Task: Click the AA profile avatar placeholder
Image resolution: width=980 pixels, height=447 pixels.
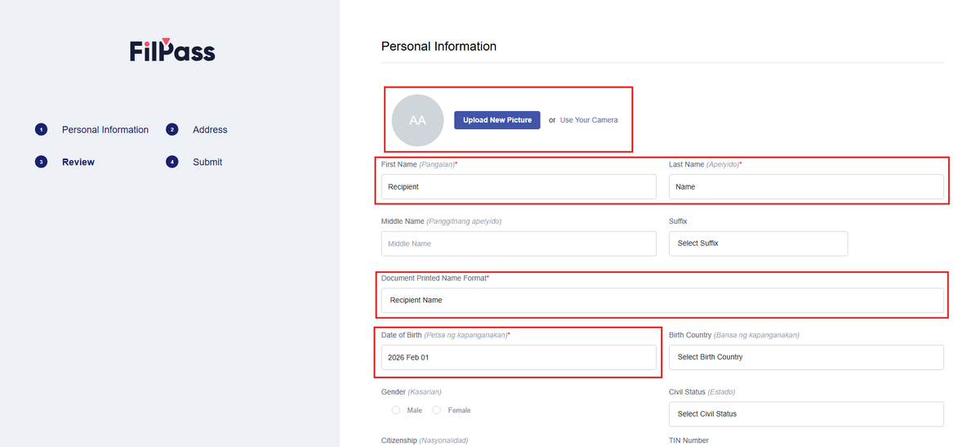Action: click(417, 120)
